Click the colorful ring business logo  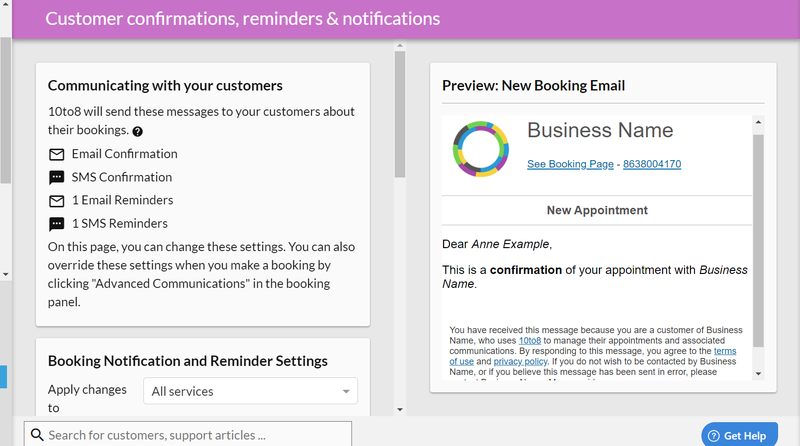tap(481, 149)
